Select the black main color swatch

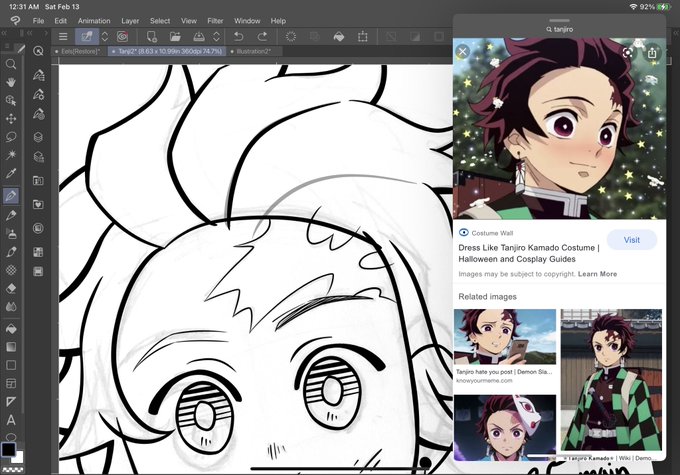coord(8,449)
